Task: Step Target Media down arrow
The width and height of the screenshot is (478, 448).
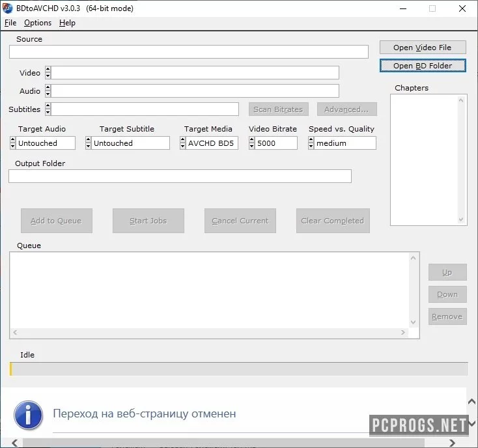Action: tap(182, 147)
